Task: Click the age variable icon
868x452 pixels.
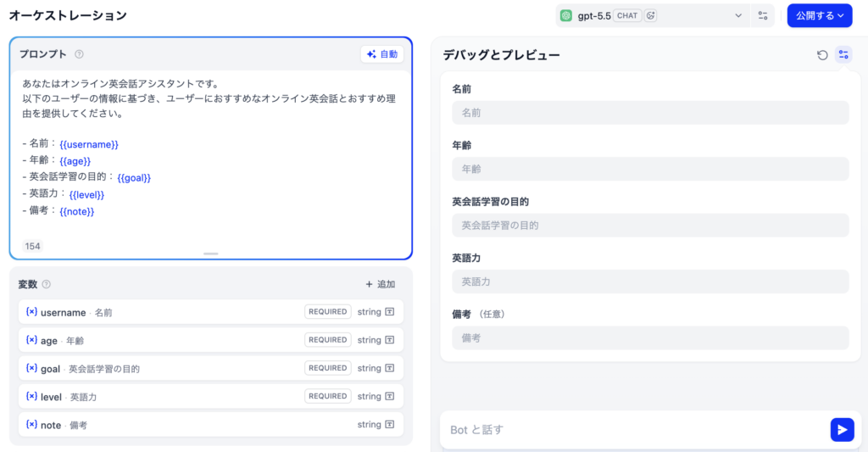Action: 31,340
